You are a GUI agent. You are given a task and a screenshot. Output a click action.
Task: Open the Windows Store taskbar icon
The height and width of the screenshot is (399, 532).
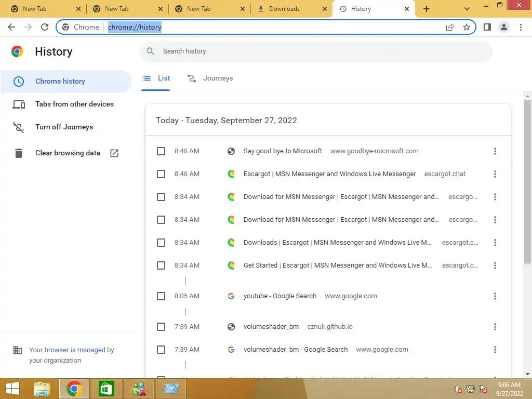(106, 389)
